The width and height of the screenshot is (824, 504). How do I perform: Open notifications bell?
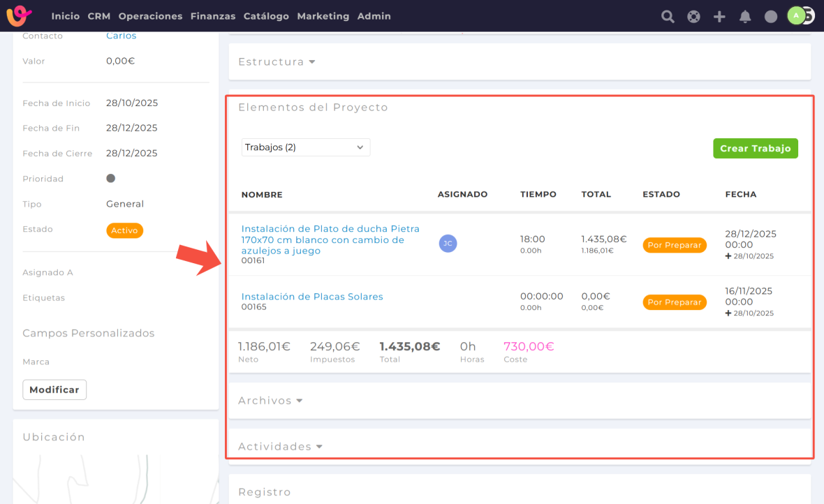(745, 17)
